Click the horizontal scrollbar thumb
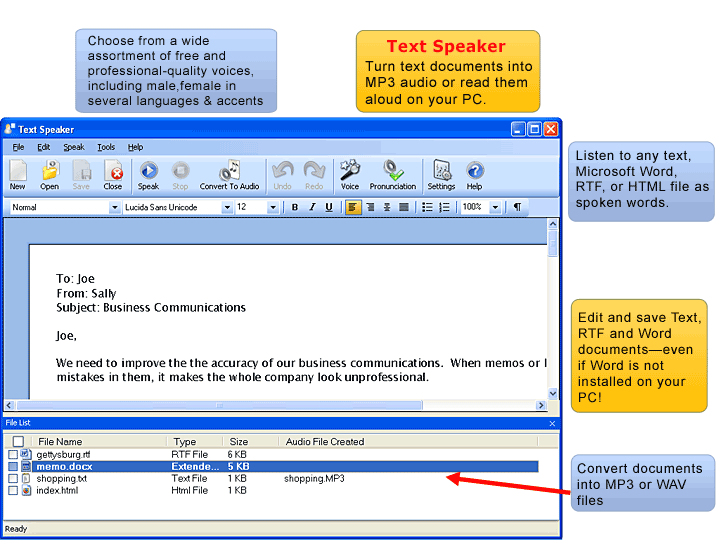The height and width of the screenshot is (540, 720). coord(219,405)
